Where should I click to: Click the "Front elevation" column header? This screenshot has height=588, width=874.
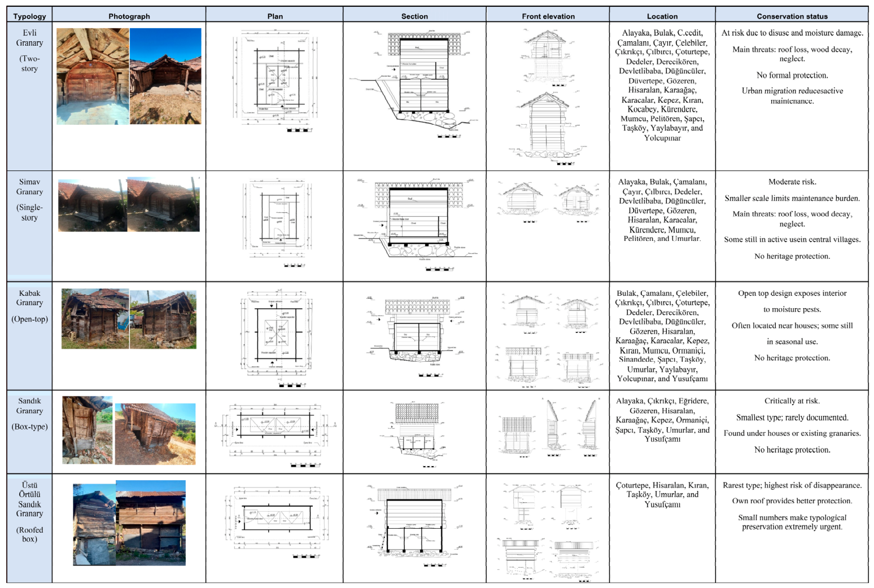point(548,16)
